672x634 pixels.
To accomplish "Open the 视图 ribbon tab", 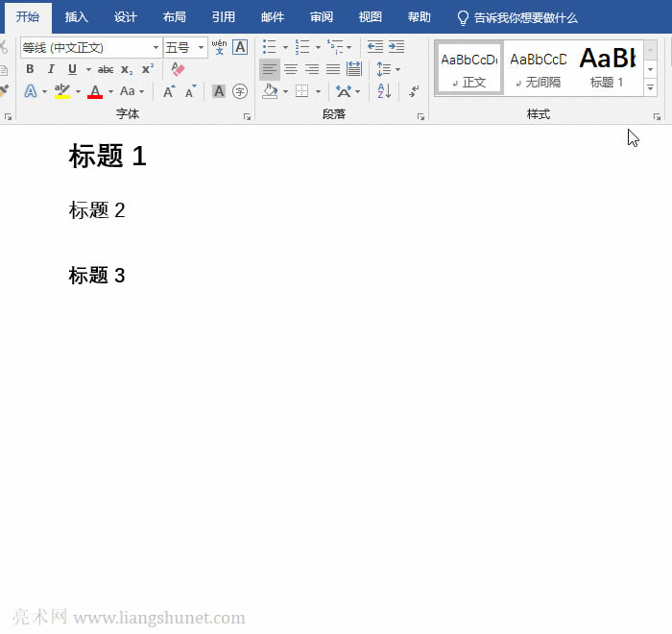I will [370, 17].
